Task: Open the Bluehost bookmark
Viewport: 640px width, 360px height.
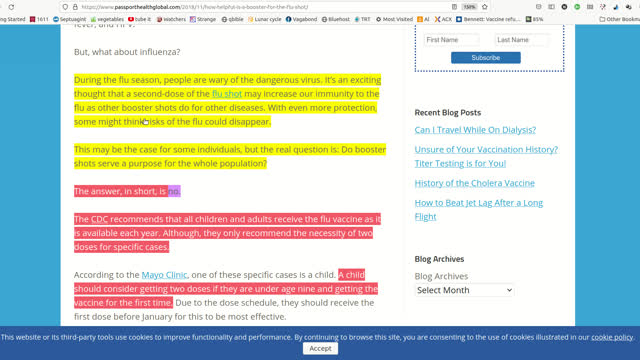Action: pyautogui.click(x=336, y=19)
